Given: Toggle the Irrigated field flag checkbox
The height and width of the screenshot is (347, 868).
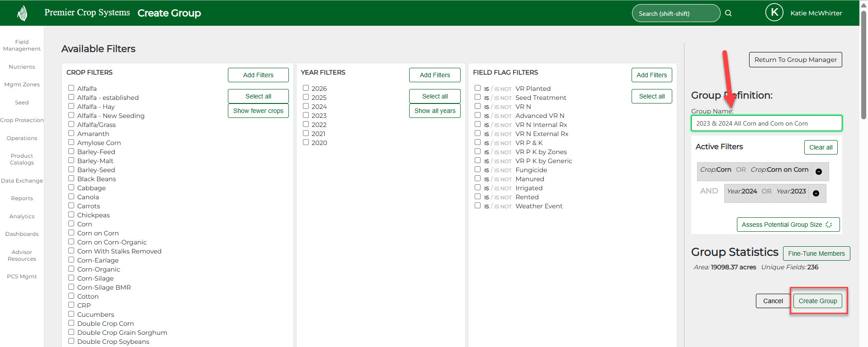Looking at the screenshot, I should tap(477, 188).
